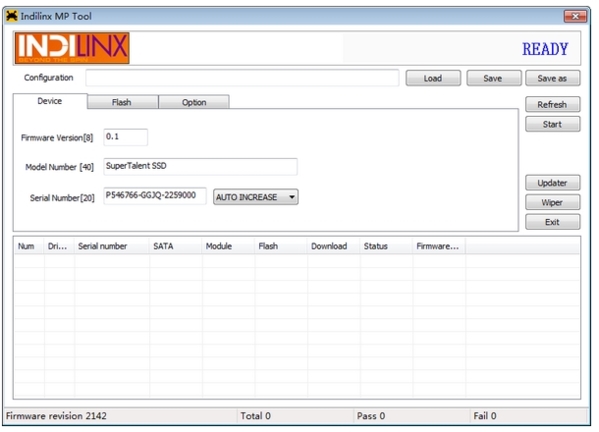Click the Wiper button

point(552,202)
